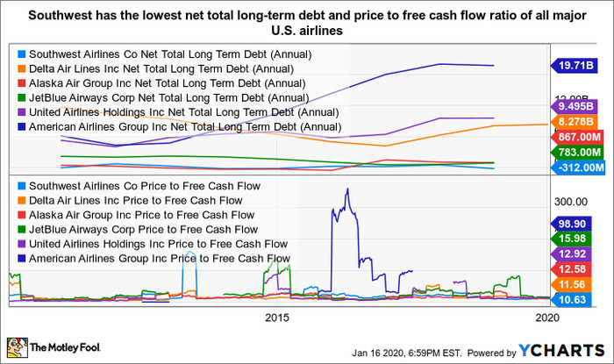Click the orange Delta Net Debt legend swatch
Viewport: 614px width, 364px height.
[x=22, y=69]
